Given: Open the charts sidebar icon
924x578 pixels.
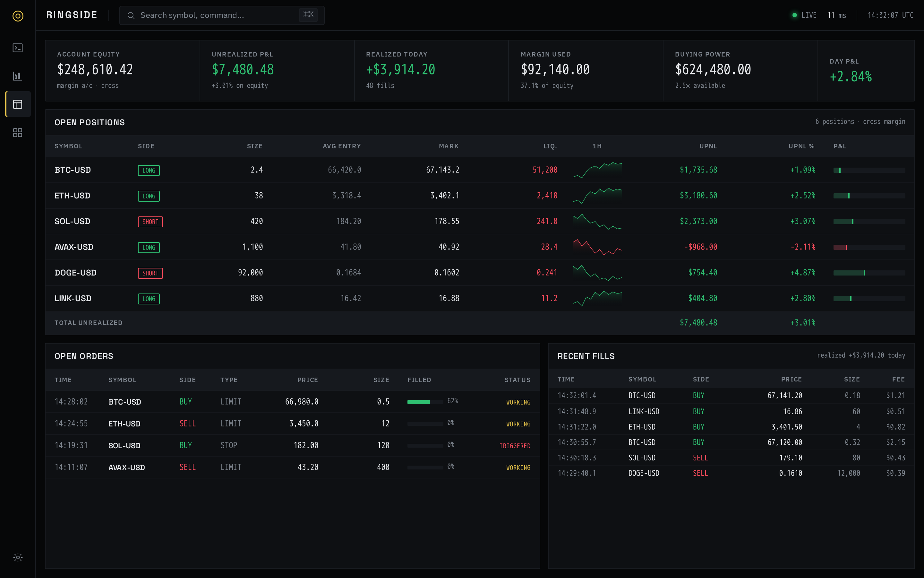Looking at the screenshot, I should [18, 76].
